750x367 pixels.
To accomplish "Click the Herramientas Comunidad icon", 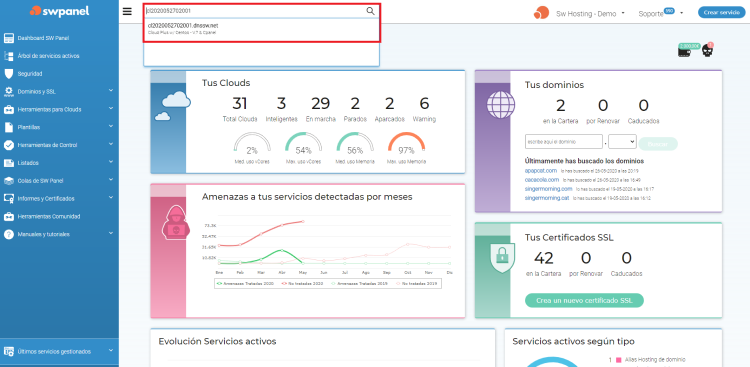I will click(9, 217).
